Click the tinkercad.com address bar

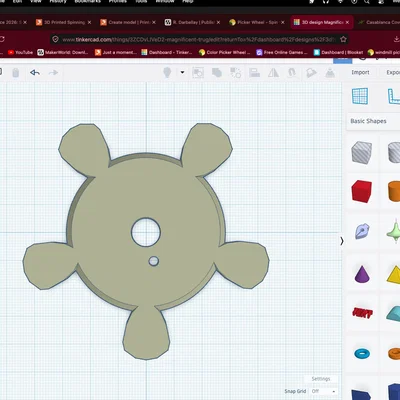[x=199, y=39]
